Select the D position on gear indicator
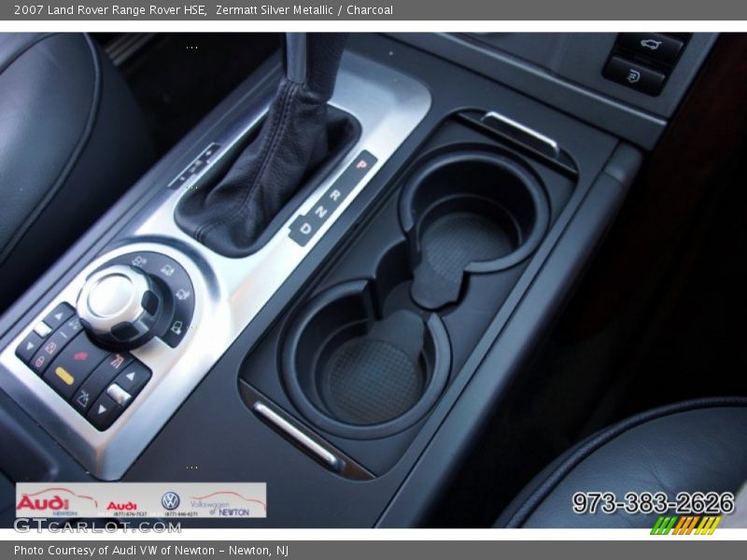Image resolution: width=747 pixels, height=560 pixels. [305, 229]
